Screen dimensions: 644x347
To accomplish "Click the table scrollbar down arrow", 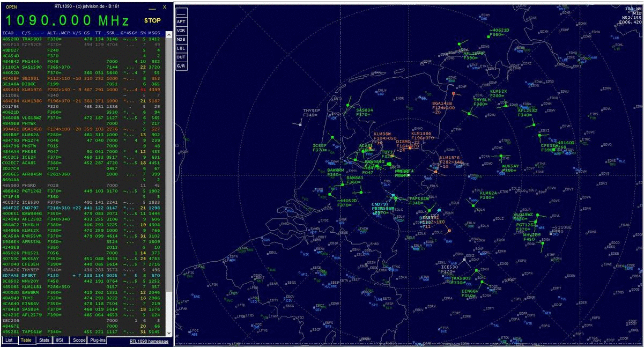I will pos(169,333).
